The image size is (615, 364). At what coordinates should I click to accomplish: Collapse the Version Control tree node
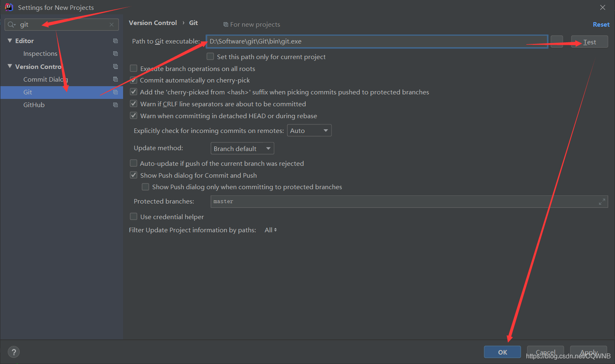[x=10, y=66]
